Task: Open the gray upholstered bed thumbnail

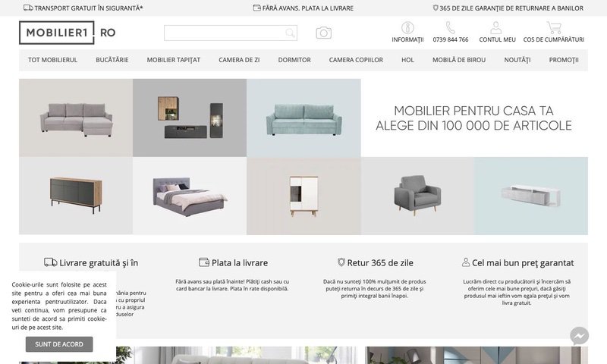Action: pyautogui.click(x=190, y=196)
